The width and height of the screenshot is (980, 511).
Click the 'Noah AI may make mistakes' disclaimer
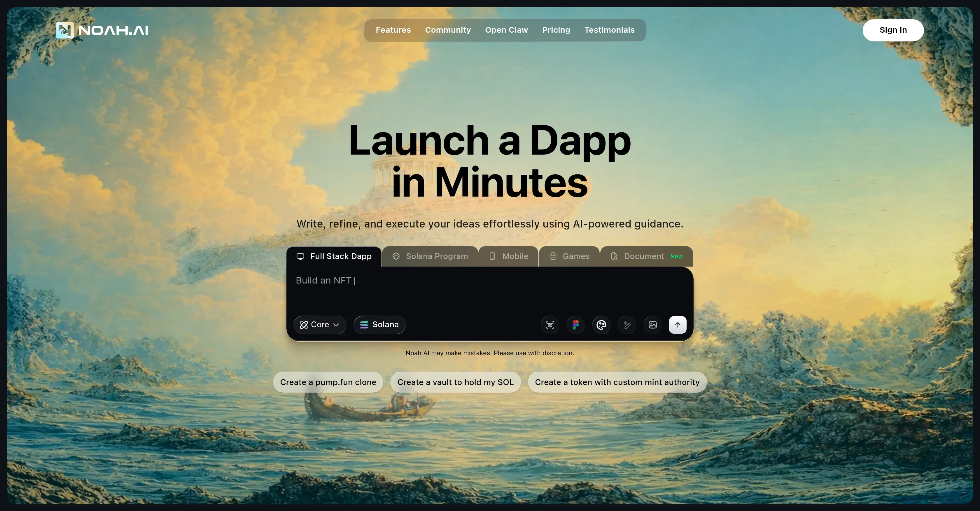click(490, 353)
